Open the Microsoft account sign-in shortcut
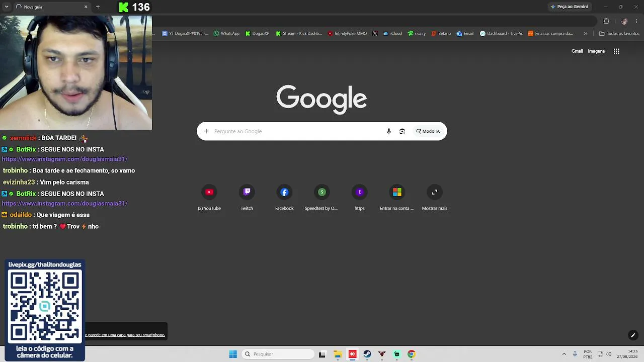Viewport: 644px width, 362px height. pyautogui.click(x=397, y=198)
